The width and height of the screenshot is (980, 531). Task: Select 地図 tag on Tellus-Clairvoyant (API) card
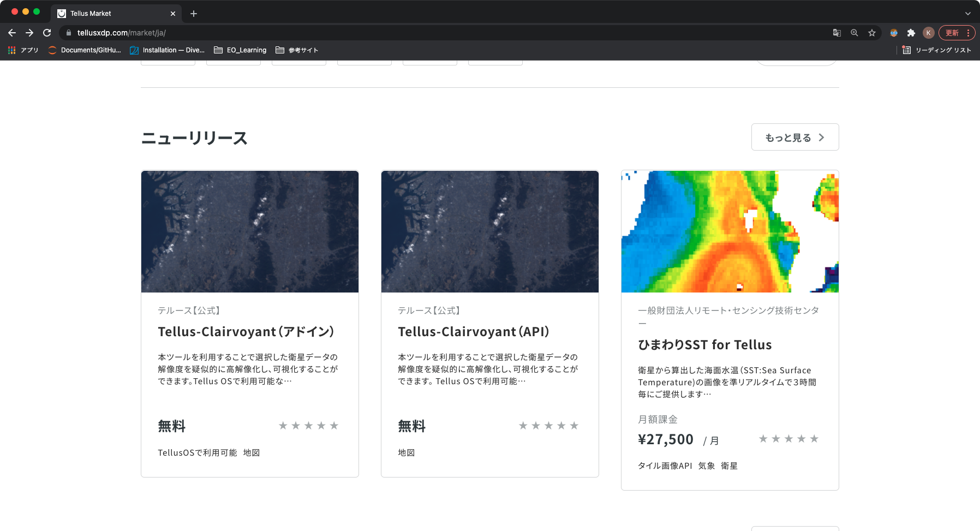coord(407,453)
